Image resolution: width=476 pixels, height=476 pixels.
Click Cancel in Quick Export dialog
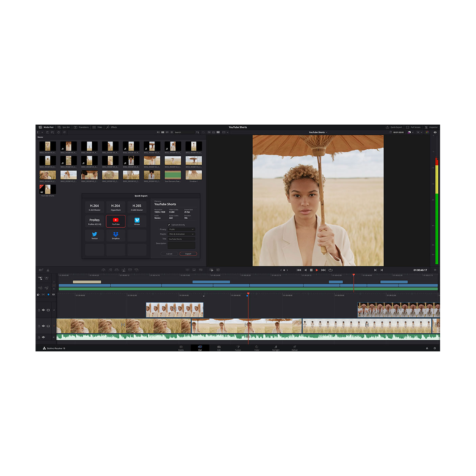[x=169, y=254]
